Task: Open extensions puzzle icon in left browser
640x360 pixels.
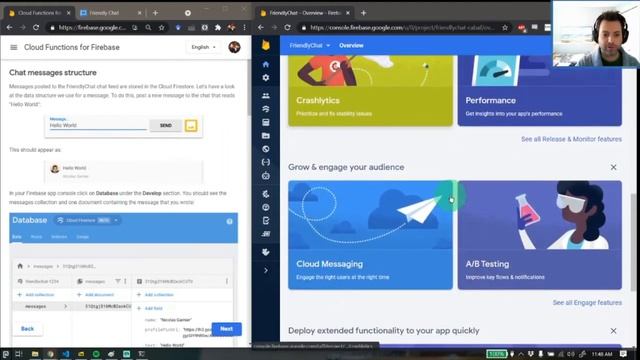Action: [218, 27]
